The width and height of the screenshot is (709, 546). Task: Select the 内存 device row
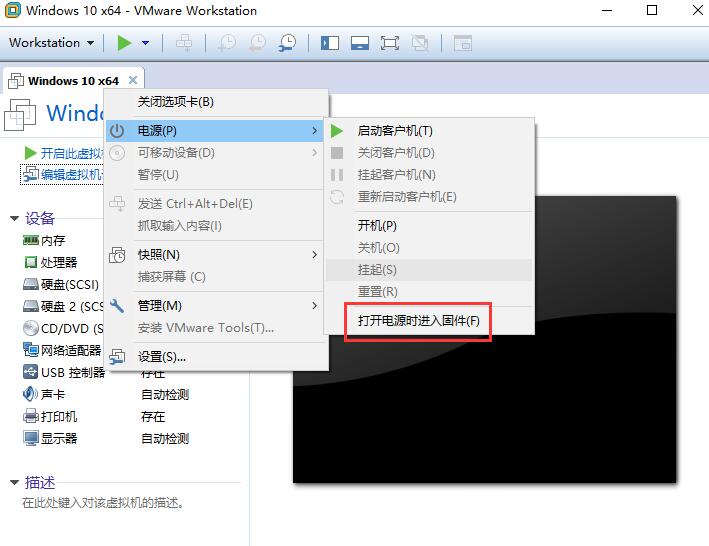pyautogui.click(x=44, y=240)
